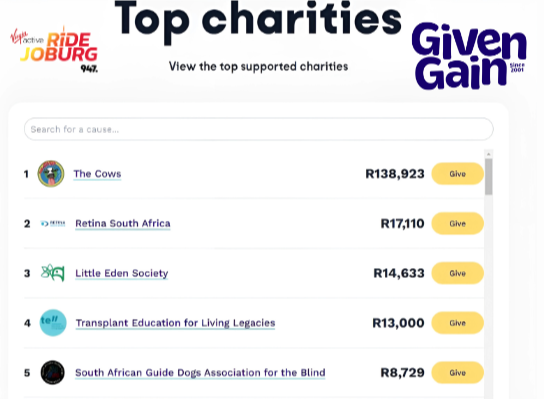544x399 pixels.
Task: Click the scrollbar up arrow
Action: pyautogui.click(x=488, y=154)
